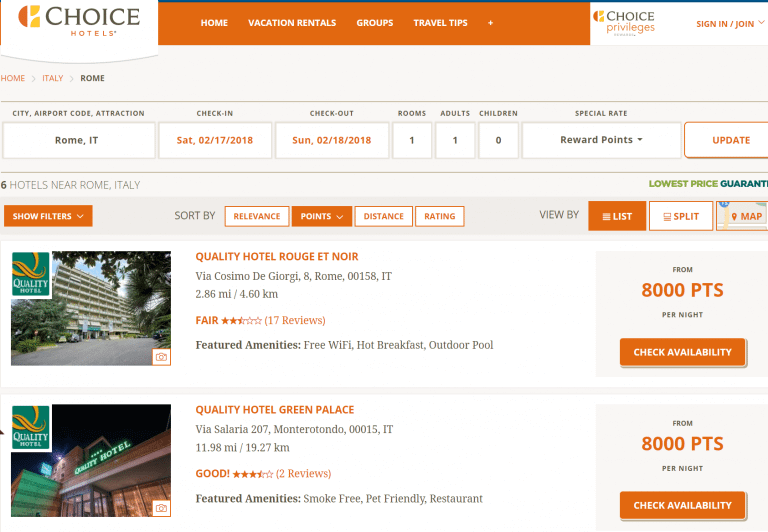Click address Via Cosimo De Giorgi, 8

pyautogui.click(x=293, y=276)
